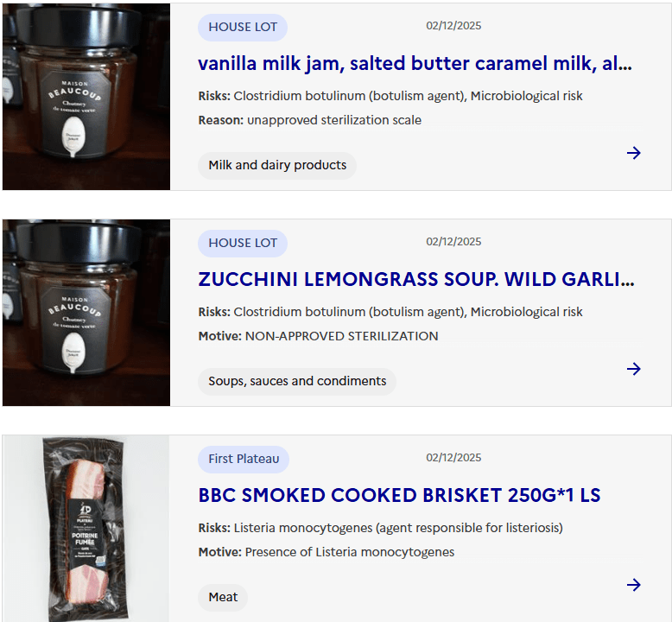Click the First Plateau brand badge
Screen dimensions: 672x622
coord(244,459)
